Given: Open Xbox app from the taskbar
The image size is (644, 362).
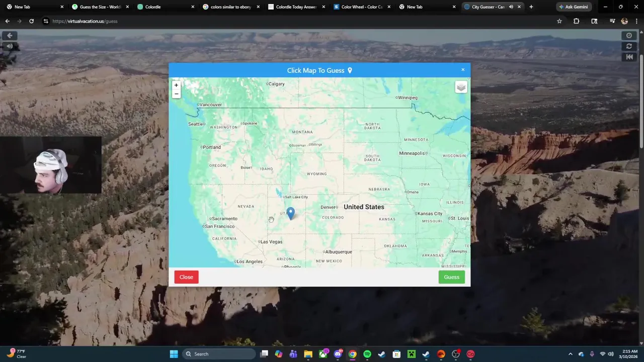Looking at the screenshot, I should click(x=323, y=354).
